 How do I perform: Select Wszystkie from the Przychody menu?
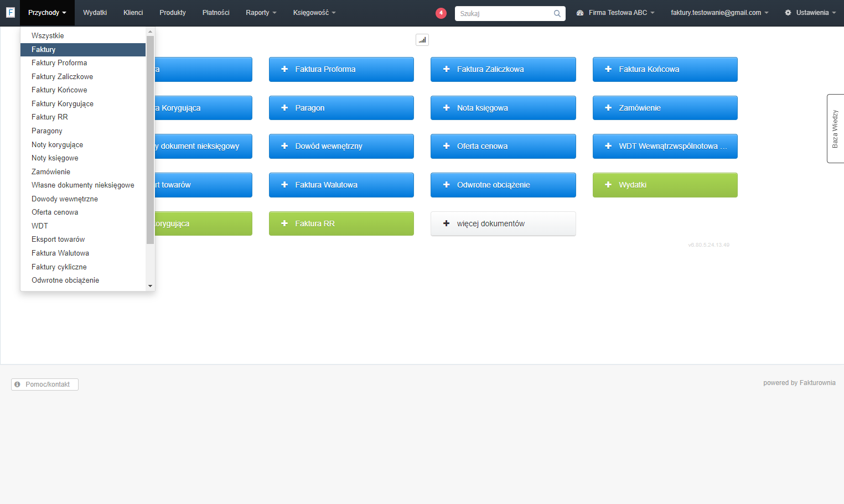(83, 35)
